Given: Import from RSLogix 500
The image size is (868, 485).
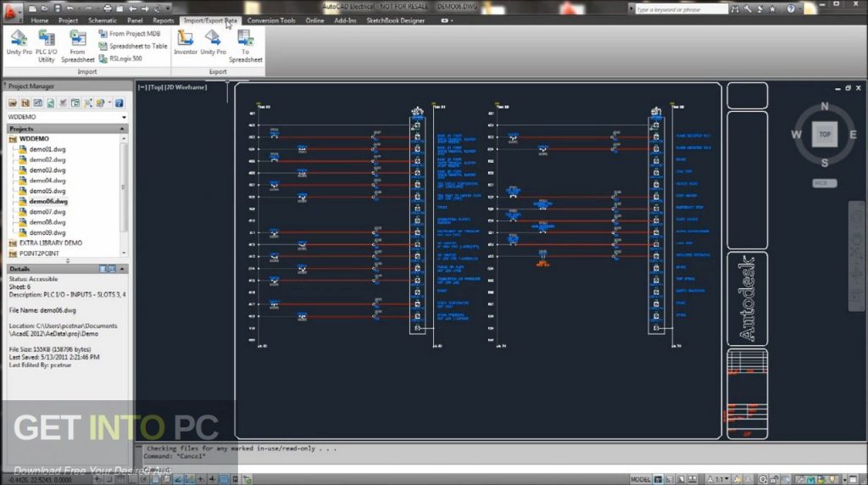Looking at the screenshot, I should coord(120,59).
